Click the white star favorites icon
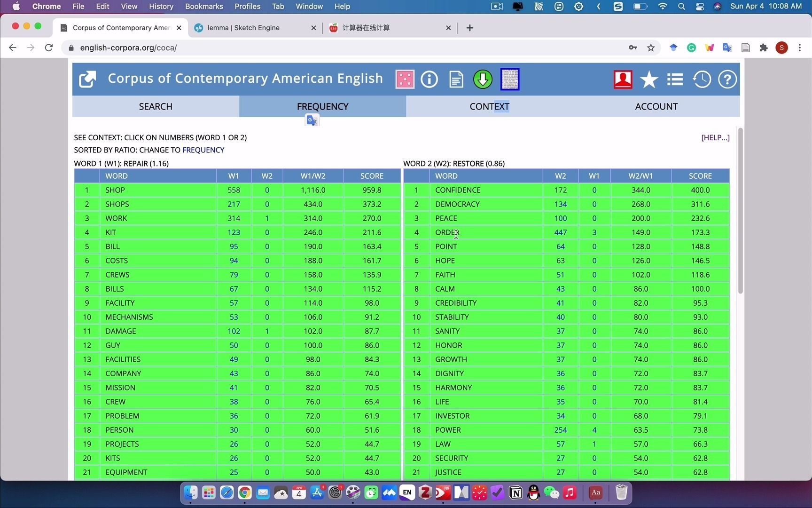The width and height of the screenshot is (812, 508). 649,79
